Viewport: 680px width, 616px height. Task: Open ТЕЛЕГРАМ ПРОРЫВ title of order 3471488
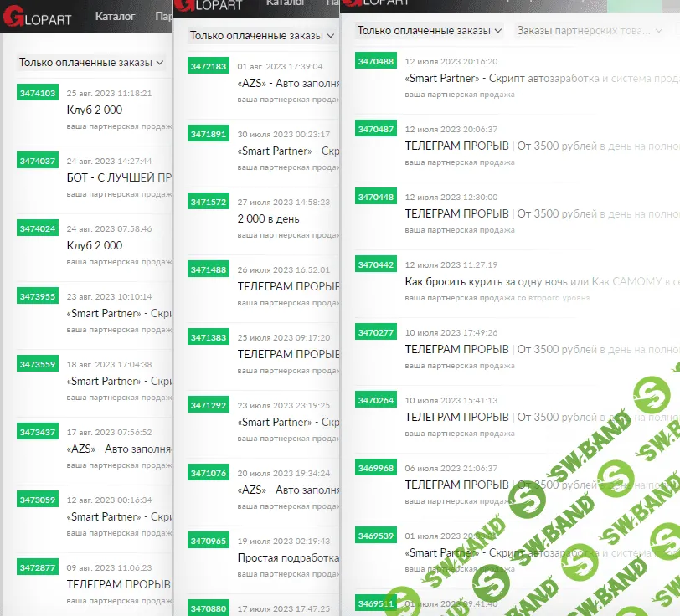tap(288, 286)
